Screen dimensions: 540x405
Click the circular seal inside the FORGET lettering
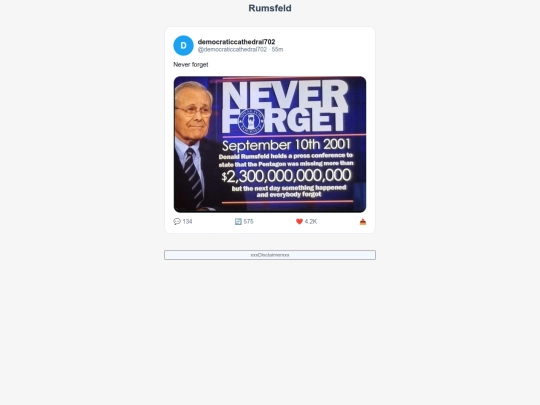[251, 121]
